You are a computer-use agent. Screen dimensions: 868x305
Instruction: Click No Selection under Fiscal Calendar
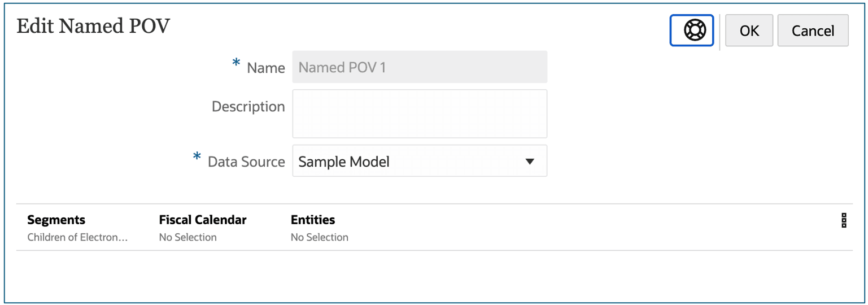click(x=187, y=237)
